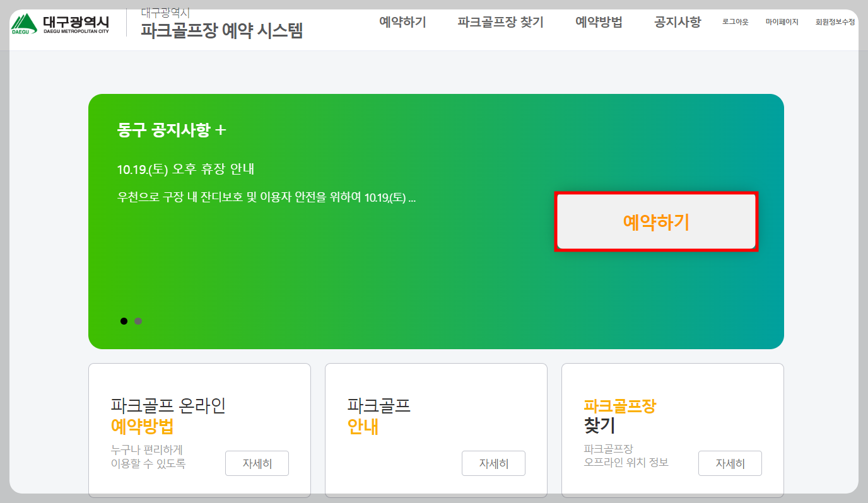Screen dimensions: 868x503
Task: Select the 예약방법 navigation menu
Action: pos(599,22)
